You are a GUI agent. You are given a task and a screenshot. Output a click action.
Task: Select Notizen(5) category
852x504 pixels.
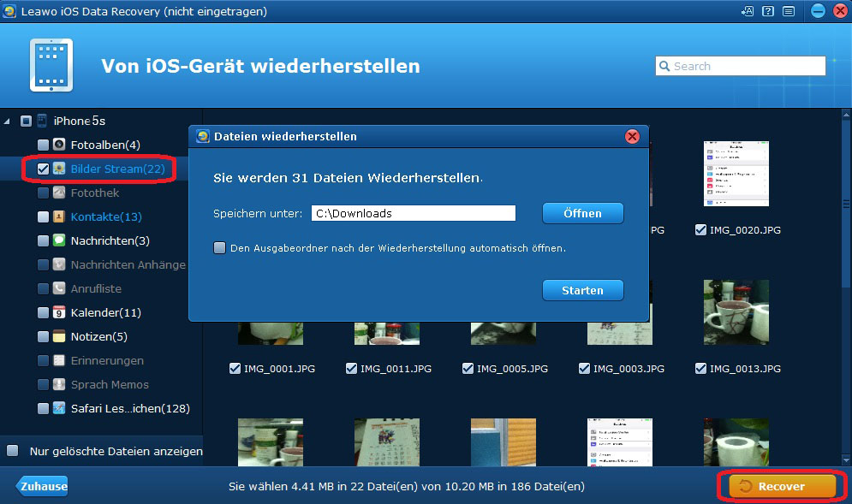(x=98, y=337)
